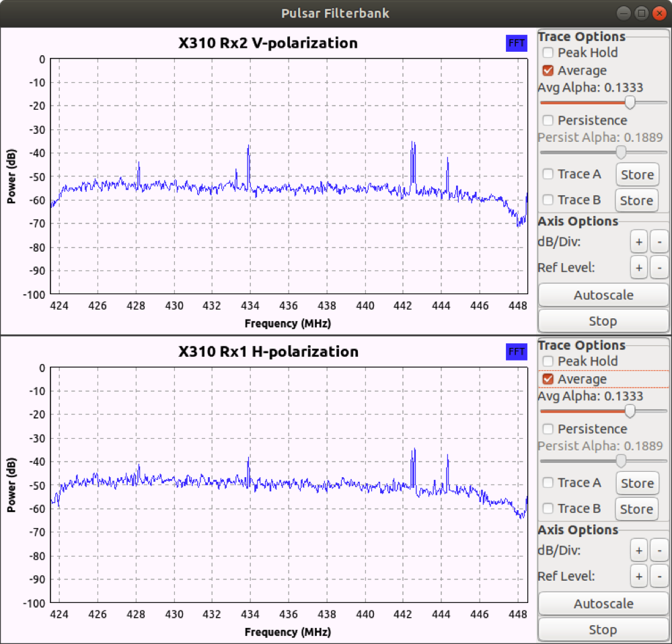Click the X310 Rx1 H-polarization plot title
The width and height of the screenshot is (672, 644).
coord(268,352)
